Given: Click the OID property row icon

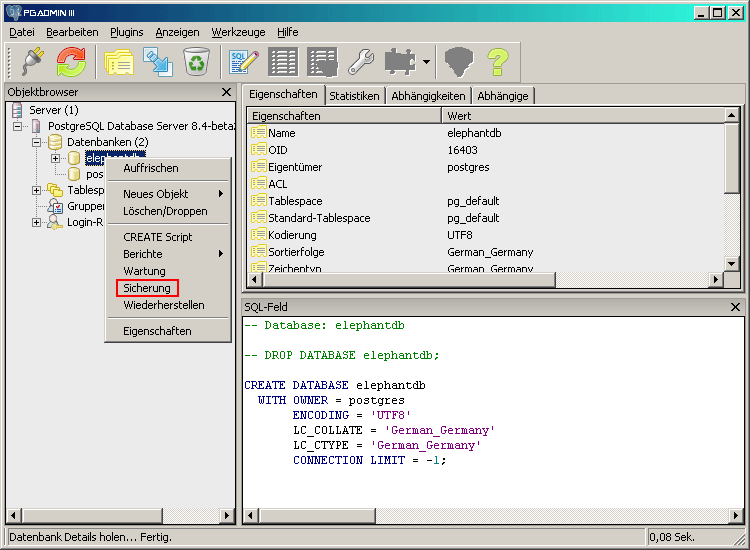Looking at the screenshot, I should [259, 150].
